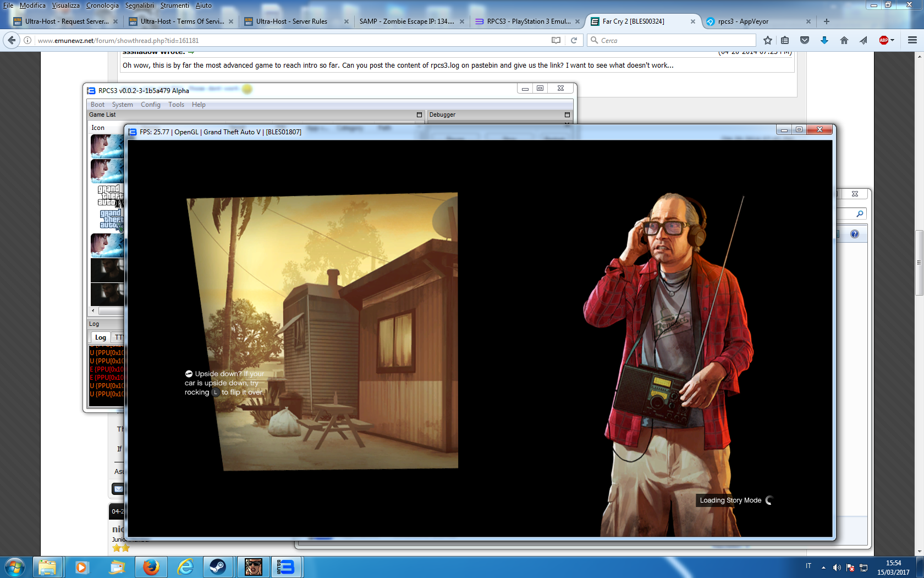
Task: Float the Game List panel
Action: [x=419, y=114]
